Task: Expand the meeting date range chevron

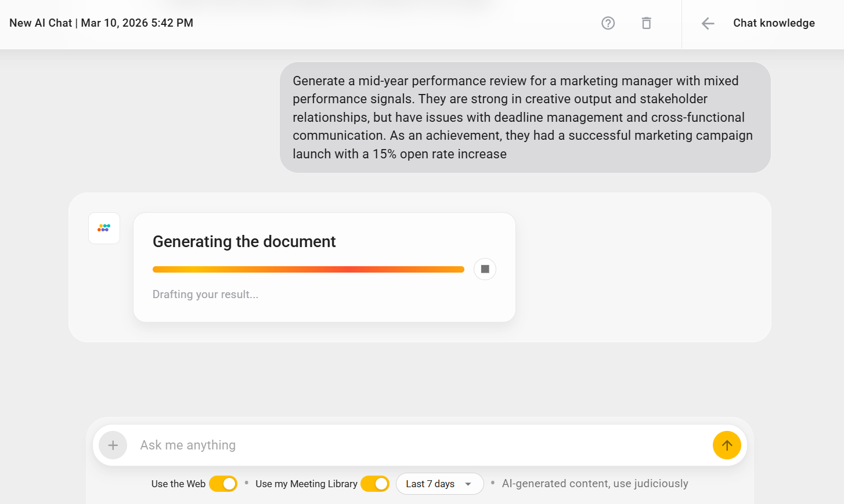Action: tap(468, 484)
